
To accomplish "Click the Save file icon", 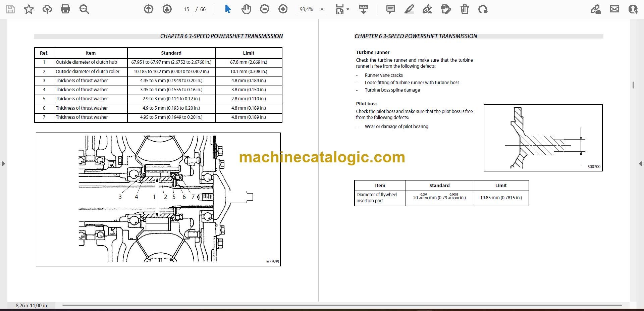I will [x=10, y=9].
